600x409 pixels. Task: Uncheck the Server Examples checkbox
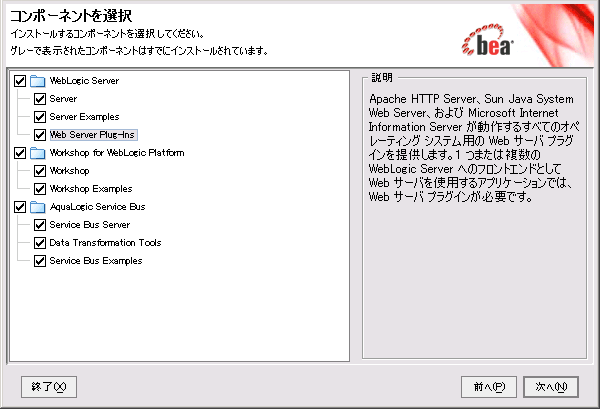40,117
